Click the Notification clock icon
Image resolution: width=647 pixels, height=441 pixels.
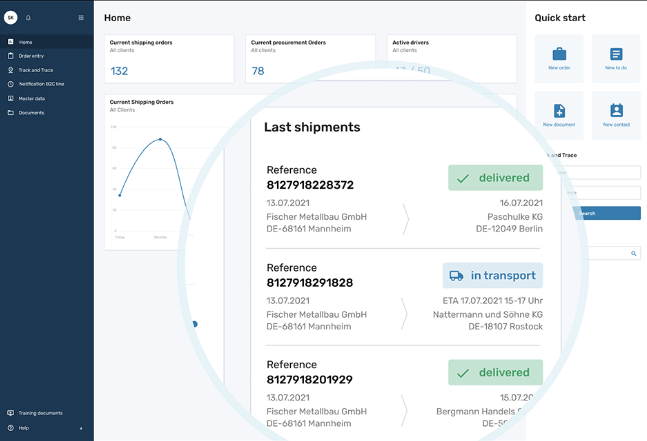tap(11, 84)
